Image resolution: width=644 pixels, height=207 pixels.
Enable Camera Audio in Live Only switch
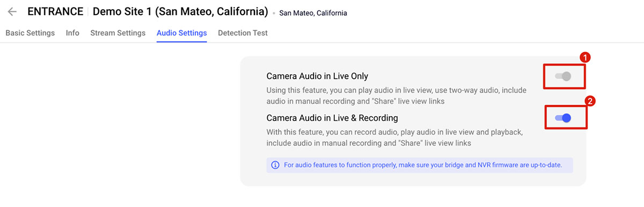(x=563, y=76)
